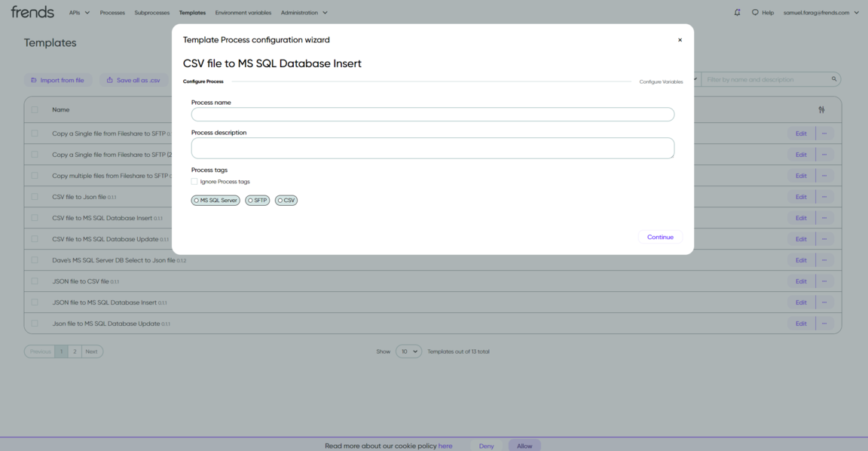The height and width of the screenshot is (451, 868).
Task: Open JSON file to MS SQL Database Insert template
Action: (x=104, y=302)
